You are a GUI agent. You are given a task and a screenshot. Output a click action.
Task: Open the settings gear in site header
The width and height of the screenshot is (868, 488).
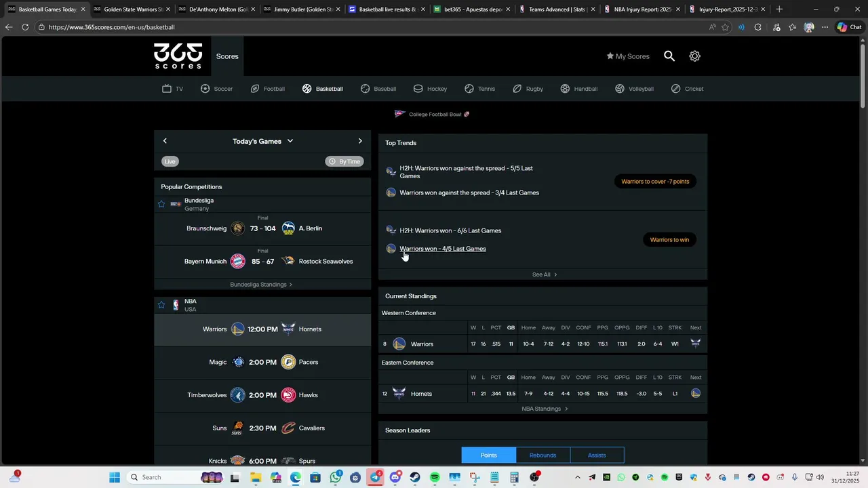[x=694, y=56]
